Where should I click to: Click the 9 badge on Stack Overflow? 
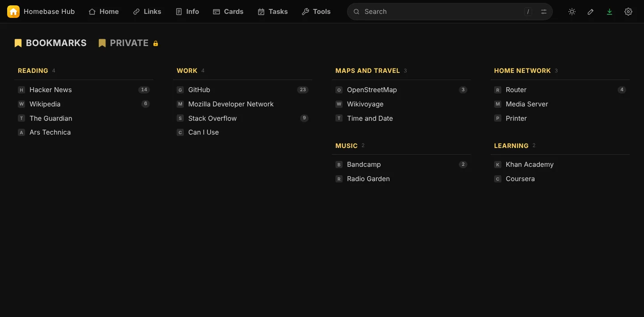[305, 118]
